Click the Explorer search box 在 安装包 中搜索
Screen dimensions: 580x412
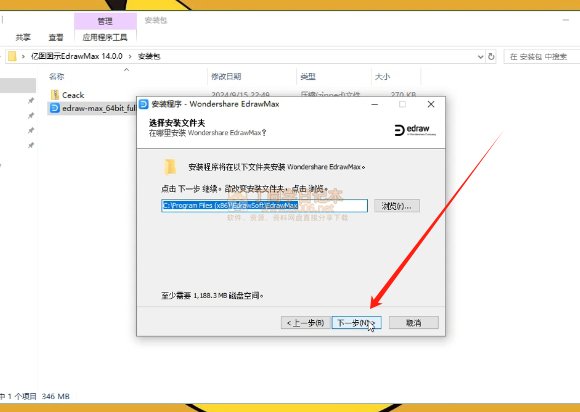click(542, 57)
